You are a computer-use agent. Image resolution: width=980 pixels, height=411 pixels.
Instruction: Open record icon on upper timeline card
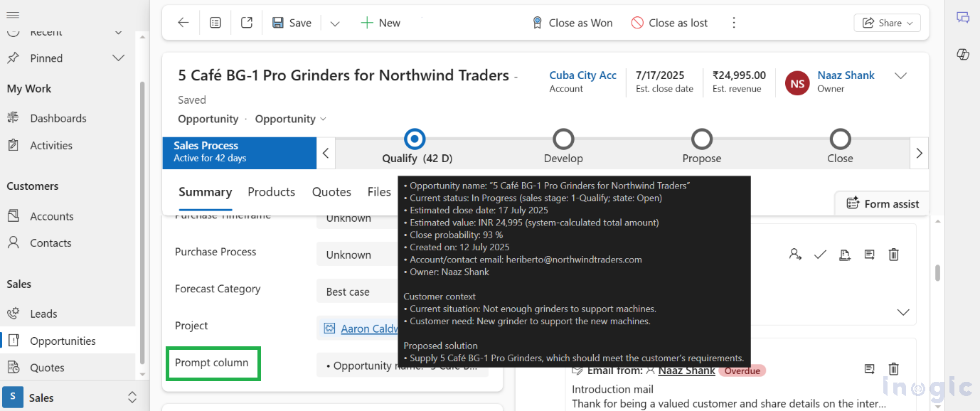tap(869, 254)
